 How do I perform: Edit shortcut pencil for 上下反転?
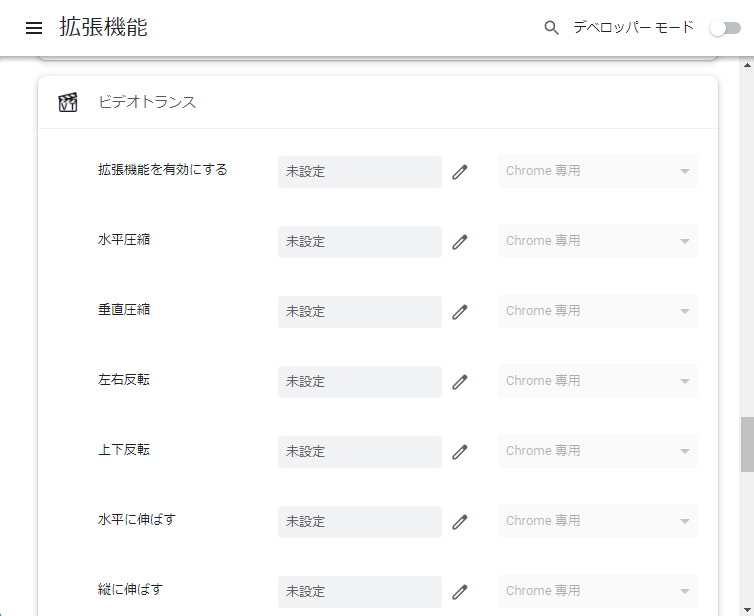460,452
